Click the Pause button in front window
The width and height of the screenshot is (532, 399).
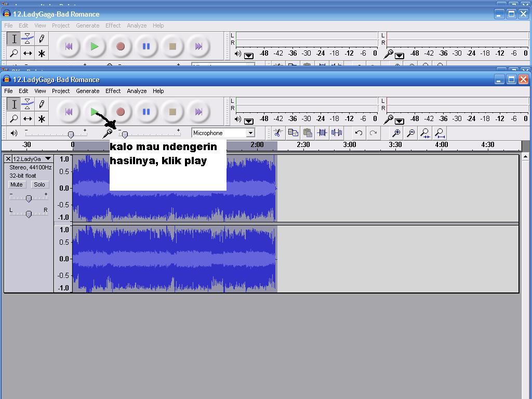pos(146,112)
